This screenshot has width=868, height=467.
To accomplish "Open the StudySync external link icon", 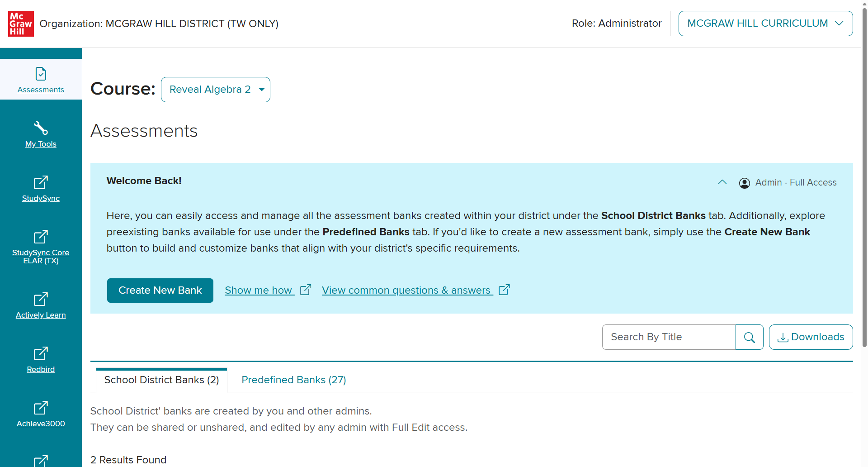I will 41,182.
